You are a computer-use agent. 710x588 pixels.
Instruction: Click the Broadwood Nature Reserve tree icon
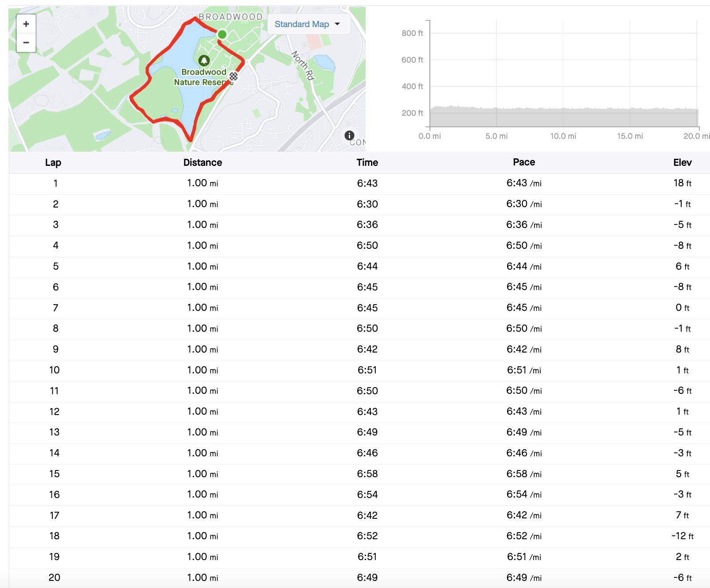(x=204, y=60)
